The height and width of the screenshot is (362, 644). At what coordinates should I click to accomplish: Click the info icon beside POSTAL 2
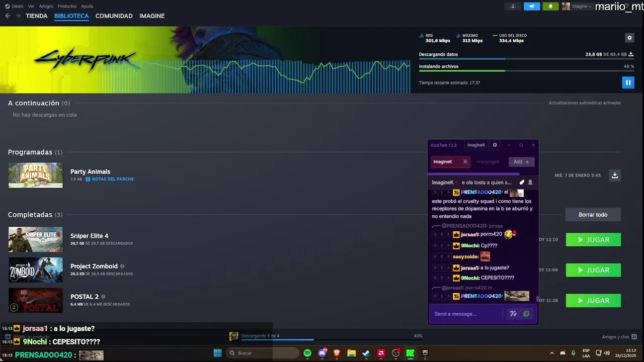[x=103, y=297]
